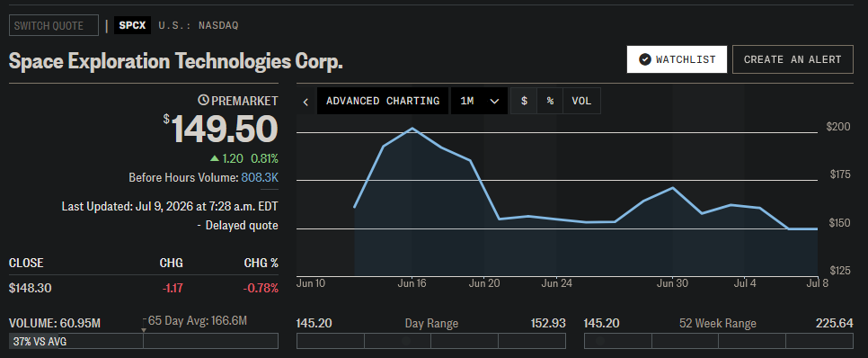Click the Day Range indicator bar
This screenshot has width=868, height=358.
click(431, 342)
